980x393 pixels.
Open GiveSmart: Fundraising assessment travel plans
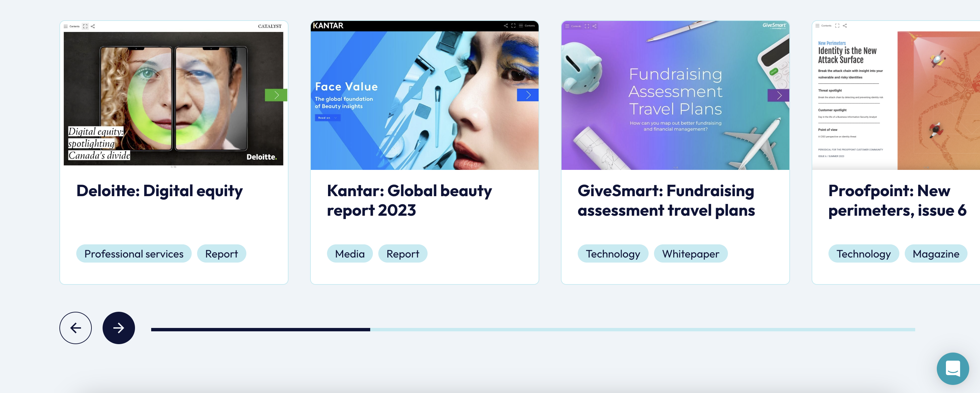click(x=666, y=200)
